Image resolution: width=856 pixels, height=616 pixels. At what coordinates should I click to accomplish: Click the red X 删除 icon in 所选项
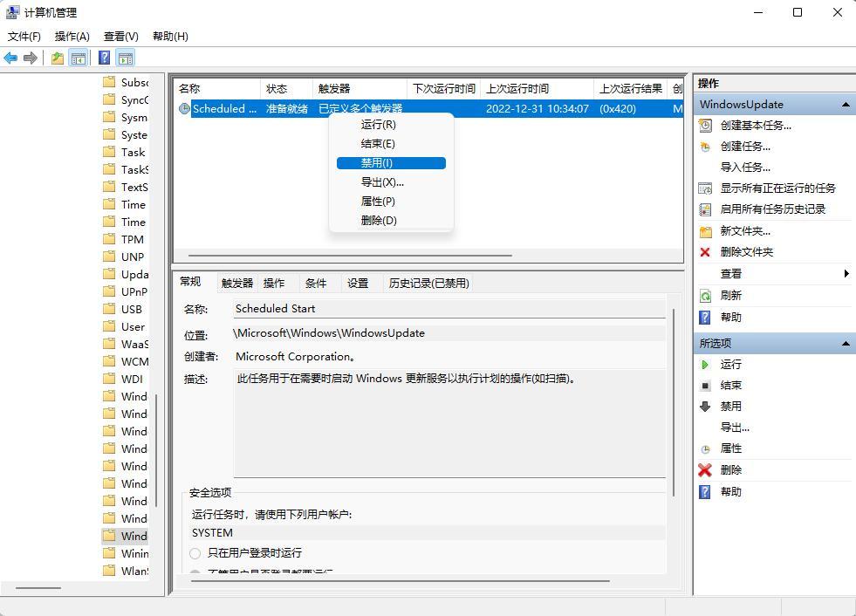[x=705, y=470]
